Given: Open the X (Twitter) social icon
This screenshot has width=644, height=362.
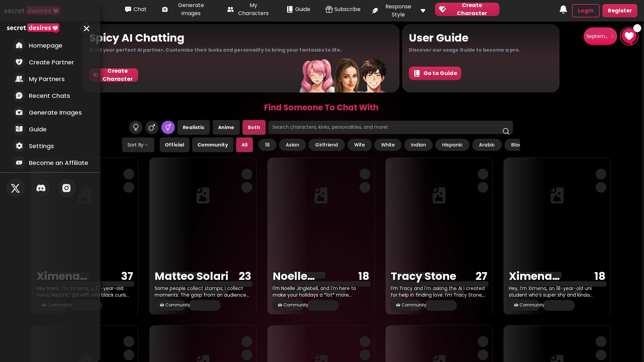Looking at the screenshot, I should click(x=15, y=188).
